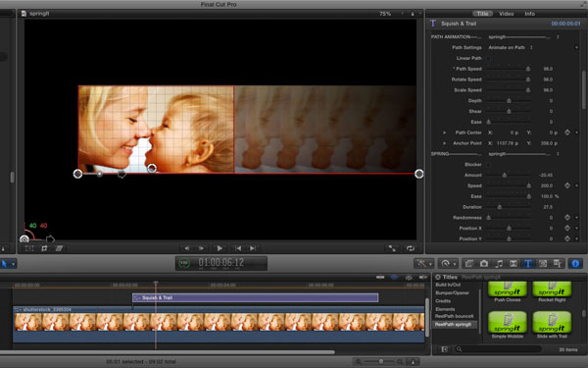Screen dimensions: 588x368
Task: Open Position X animation menu arrow
Action: point(577,229)
